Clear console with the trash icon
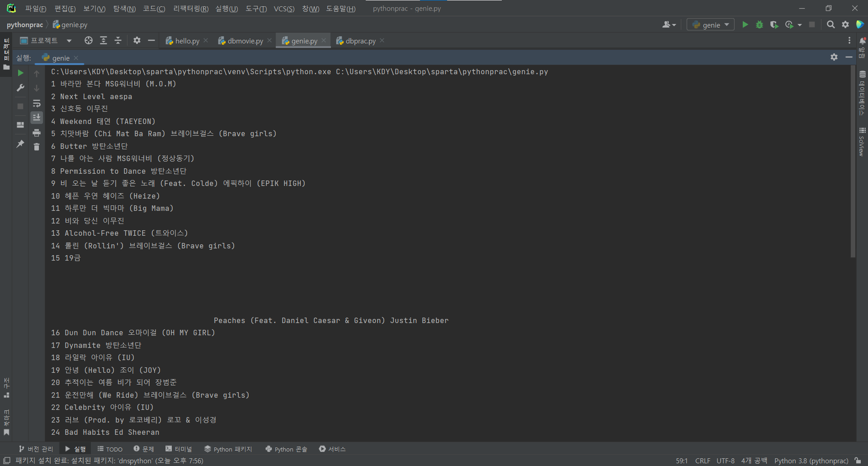 (37, 147)
